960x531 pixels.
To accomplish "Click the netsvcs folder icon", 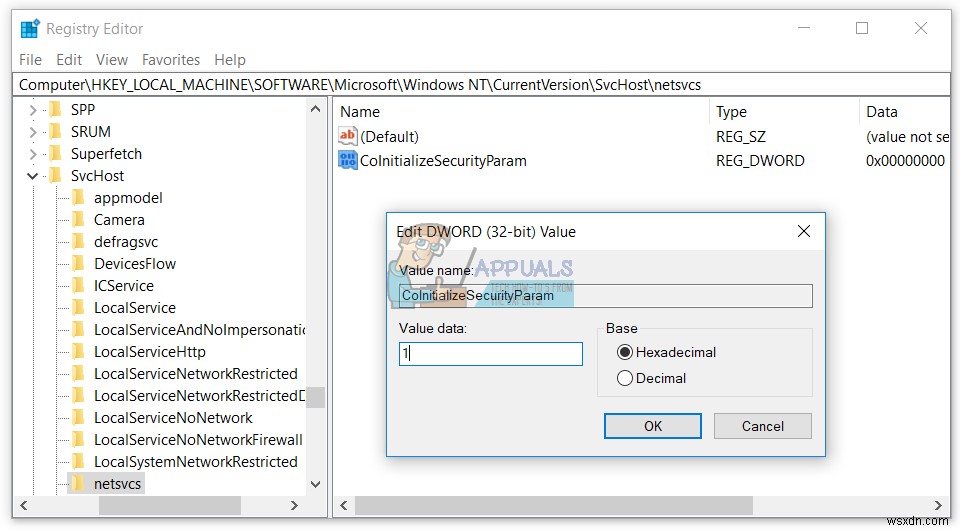I will [78, 484].
